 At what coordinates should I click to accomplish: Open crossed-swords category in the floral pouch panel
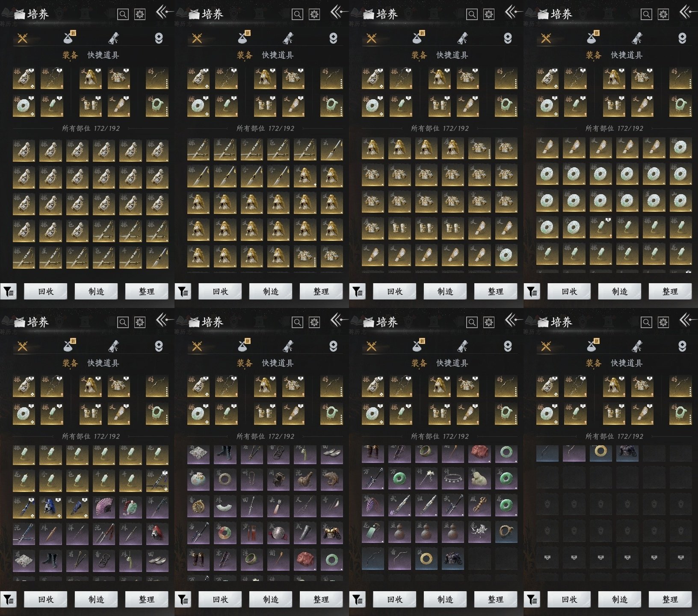click(x=197, y=346)
